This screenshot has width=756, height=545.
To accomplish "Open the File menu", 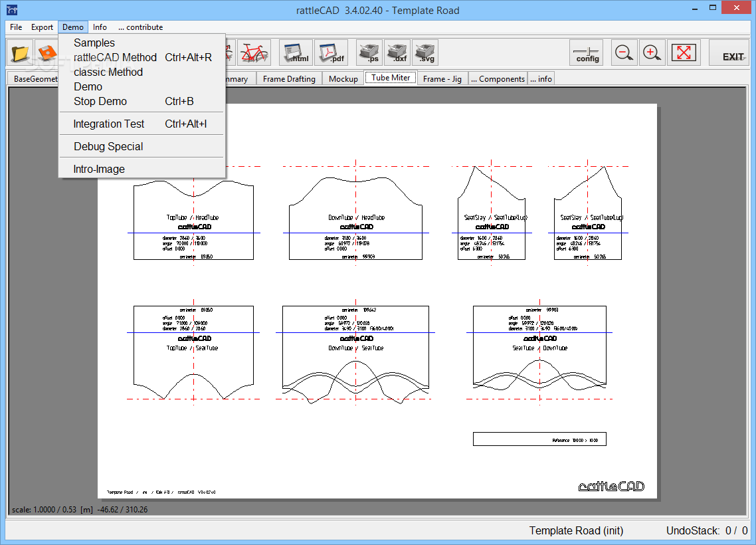I will pyautogui.click(x=16, y=27).
